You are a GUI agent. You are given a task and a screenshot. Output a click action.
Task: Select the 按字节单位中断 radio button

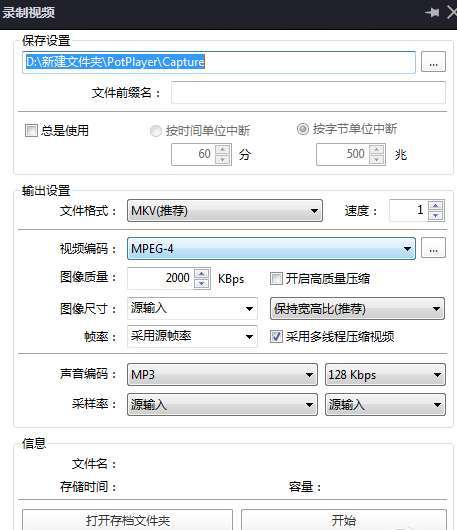(303, 129)
